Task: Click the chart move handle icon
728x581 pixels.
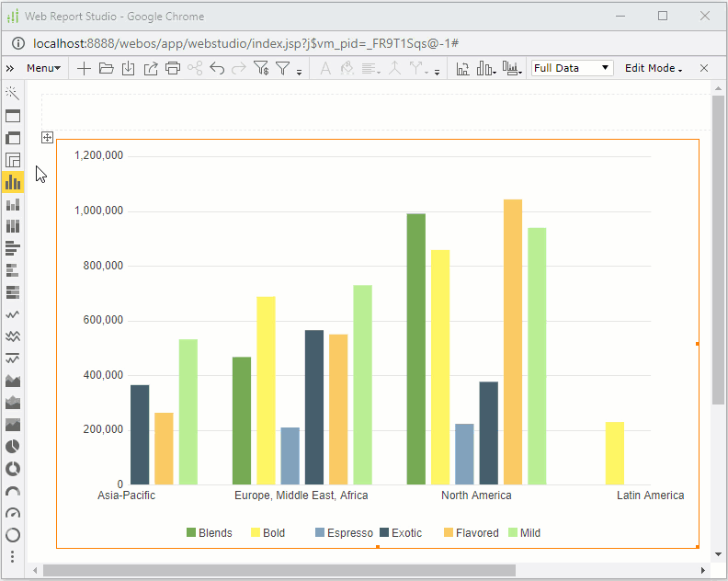Action: coord(47,138)
